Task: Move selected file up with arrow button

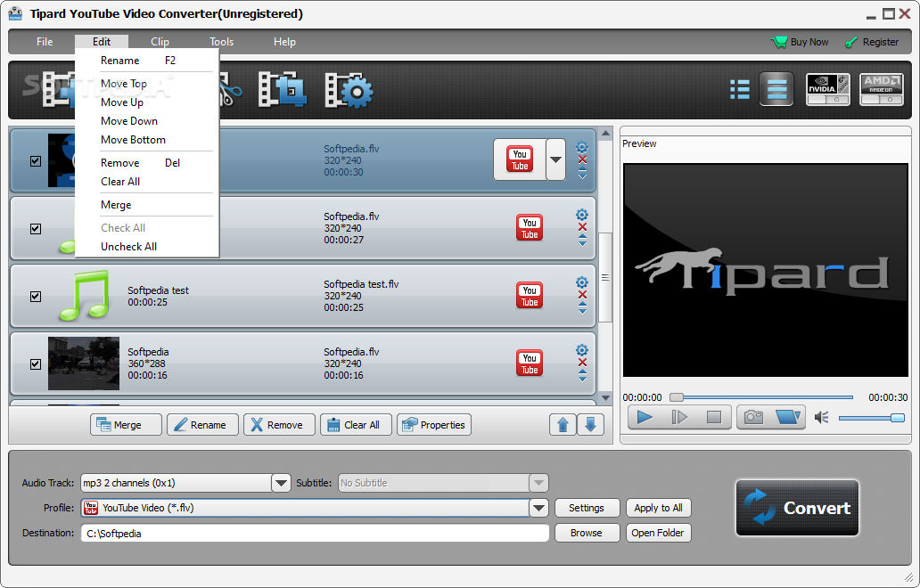Action: tap(563, 424)
